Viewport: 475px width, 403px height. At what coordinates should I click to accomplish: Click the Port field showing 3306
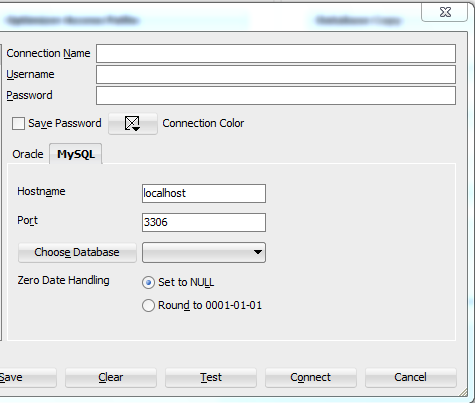[204, 222]
